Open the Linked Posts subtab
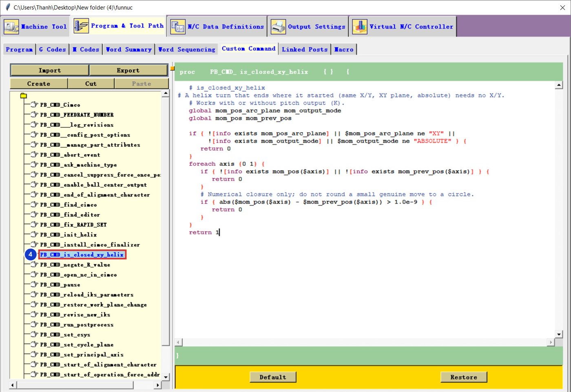The width and height of the screenshot is (571, 392). coord(304,49)
